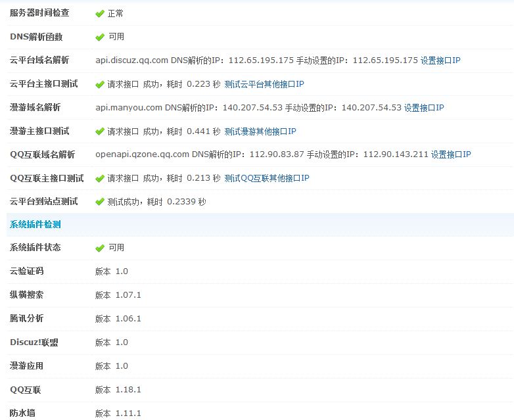Click green check in QQ互联主接口测试 row
Viewport: 514px width, 420px height.
(x=100, y=178)
